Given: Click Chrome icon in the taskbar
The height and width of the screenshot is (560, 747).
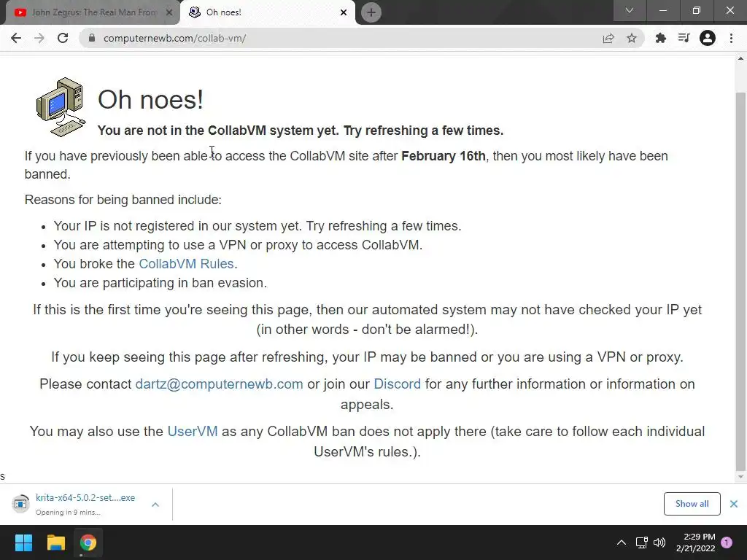Looking at the screenshot, I should (88, 542).
